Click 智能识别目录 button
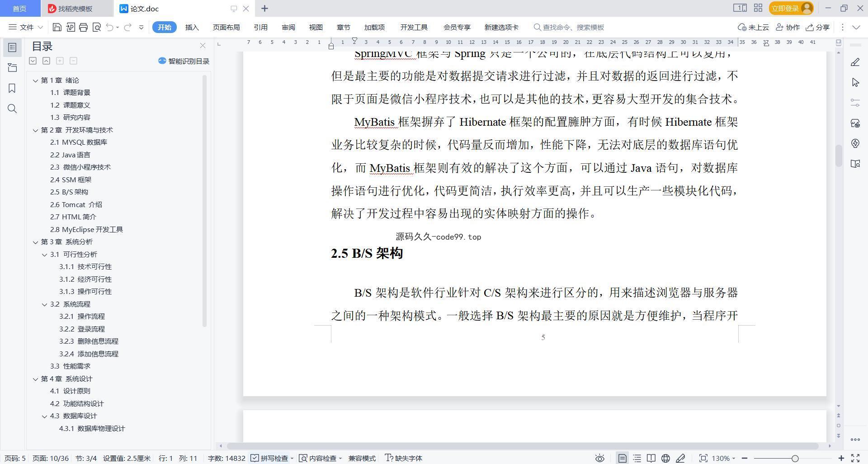 click(184, 61)
